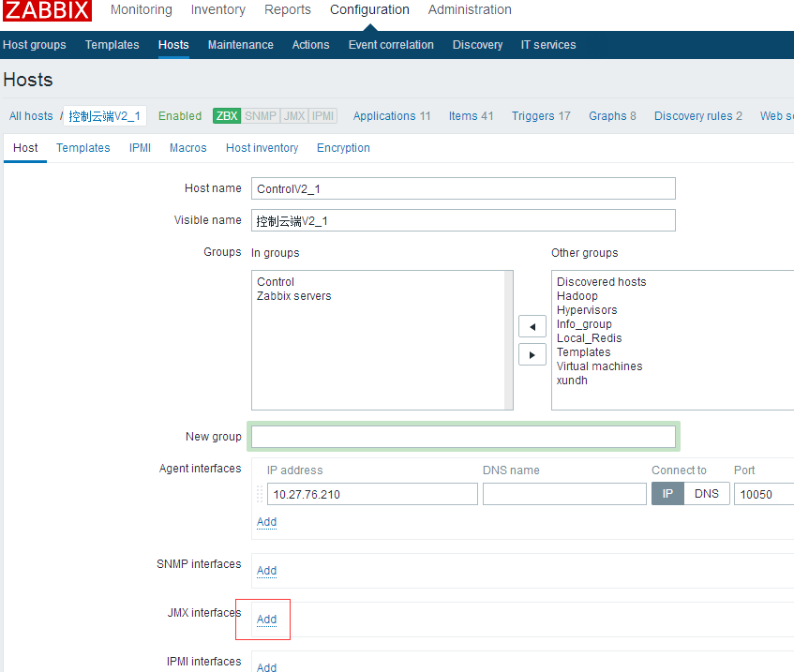Go to Event correlation submenu
Viewport: 794px width, 672px height.
click(391, 45)
